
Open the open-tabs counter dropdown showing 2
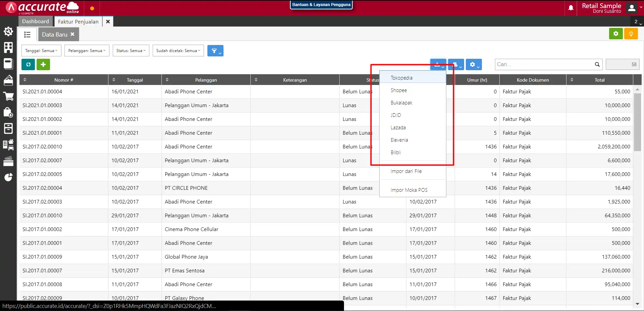point(637,21)
